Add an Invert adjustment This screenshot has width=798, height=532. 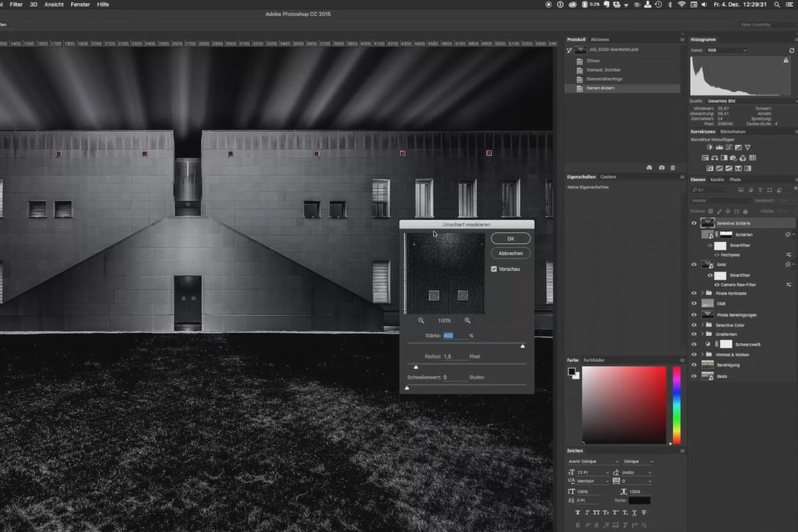pos(710,168)
